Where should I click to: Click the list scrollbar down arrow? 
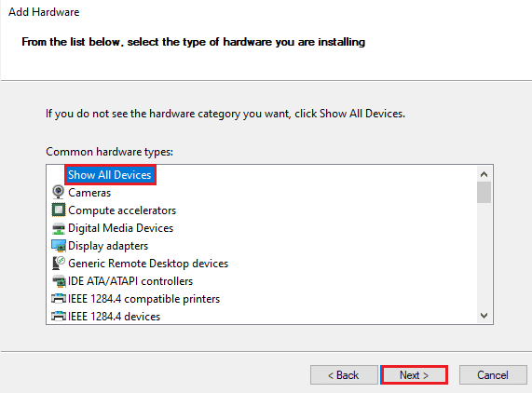click(484, 316)
